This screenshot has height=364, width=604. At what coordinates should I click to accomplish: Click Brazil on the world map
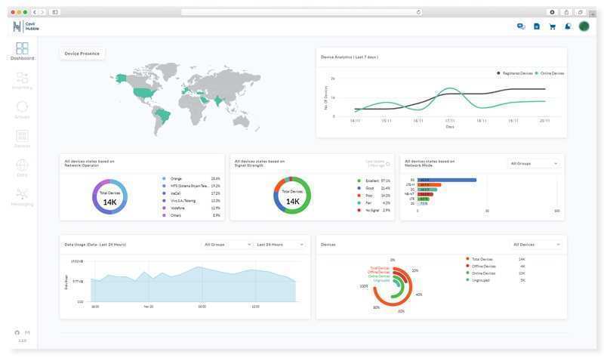coord(163,116)
